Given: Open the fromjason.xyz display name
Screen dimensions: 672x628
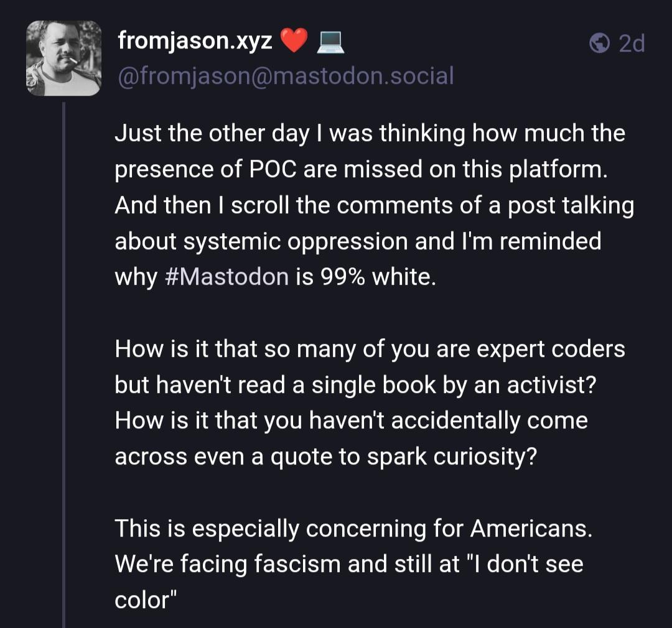Looking at the screenshot, I should (195, 42).
